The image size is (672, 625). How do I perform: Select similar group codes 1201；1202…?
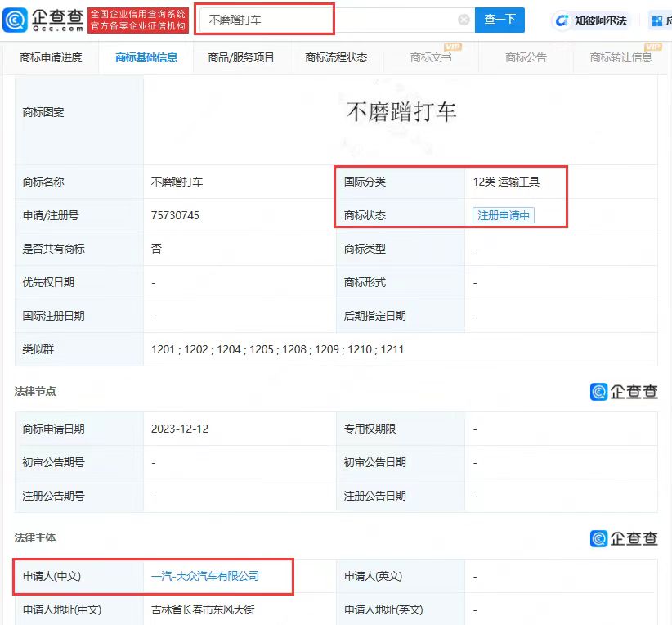click(x=277, y=349)
